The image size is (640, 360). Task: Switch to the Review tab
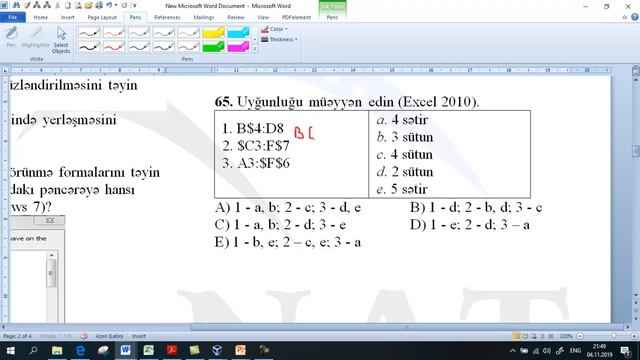pyautogui.click(x=236, y=18)
